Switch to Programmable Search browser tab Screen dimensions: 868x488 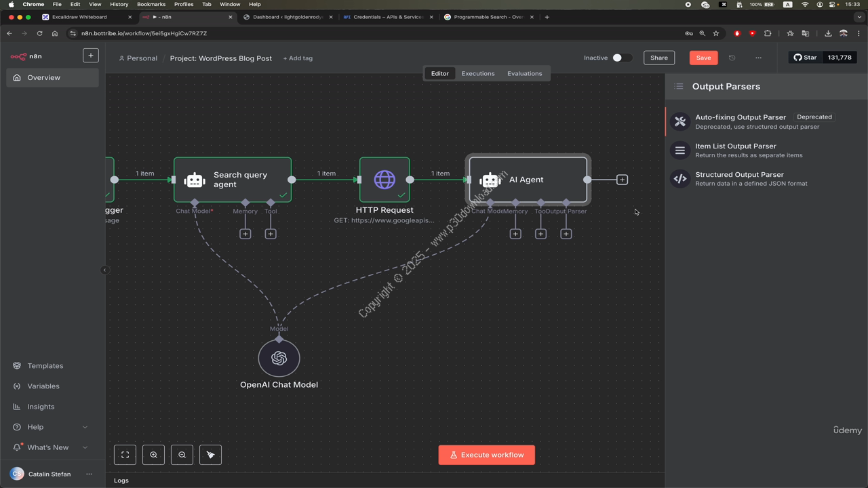click(488, 17)
